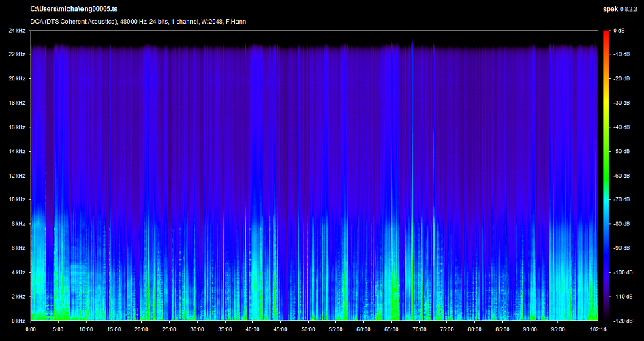Click the 50:00 time axis marker
Image resolution: width=644 pixels, height=341 pixels.
(x=307, y=329)
